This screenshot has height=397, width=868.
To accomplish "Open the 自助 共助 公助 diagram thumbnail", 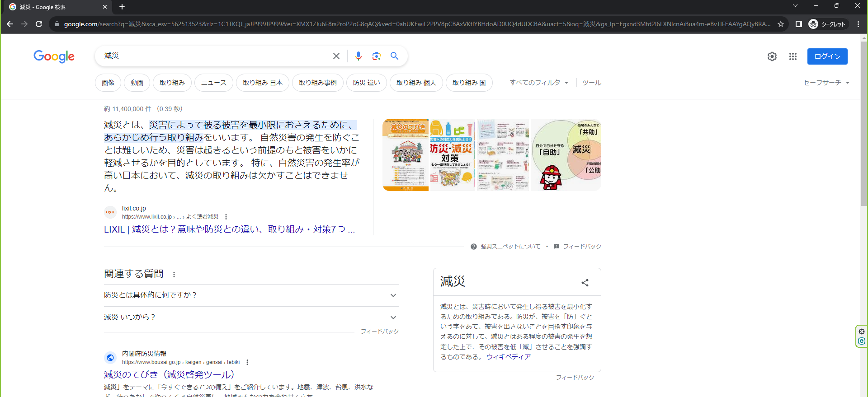I will click(566, 155).
